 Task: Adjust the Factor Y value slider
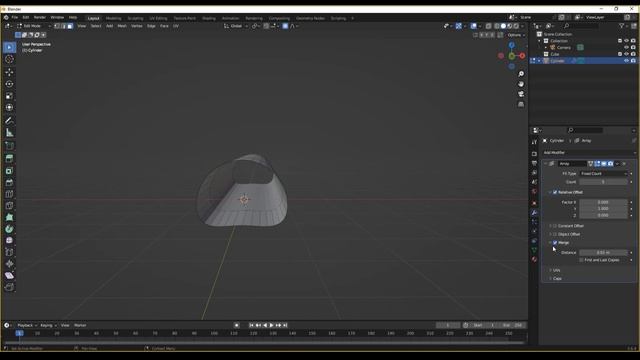click(603, 209)
